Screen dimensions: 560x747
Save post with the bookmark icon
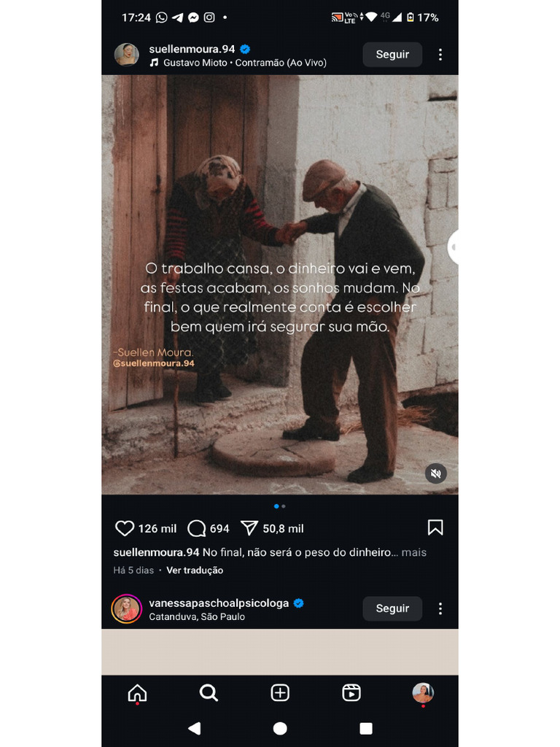pos(435,527)
